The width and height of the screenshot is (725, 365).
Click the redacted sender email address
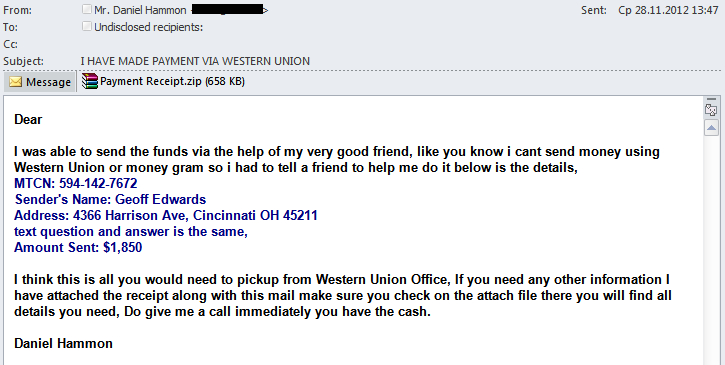pos(228,9)
